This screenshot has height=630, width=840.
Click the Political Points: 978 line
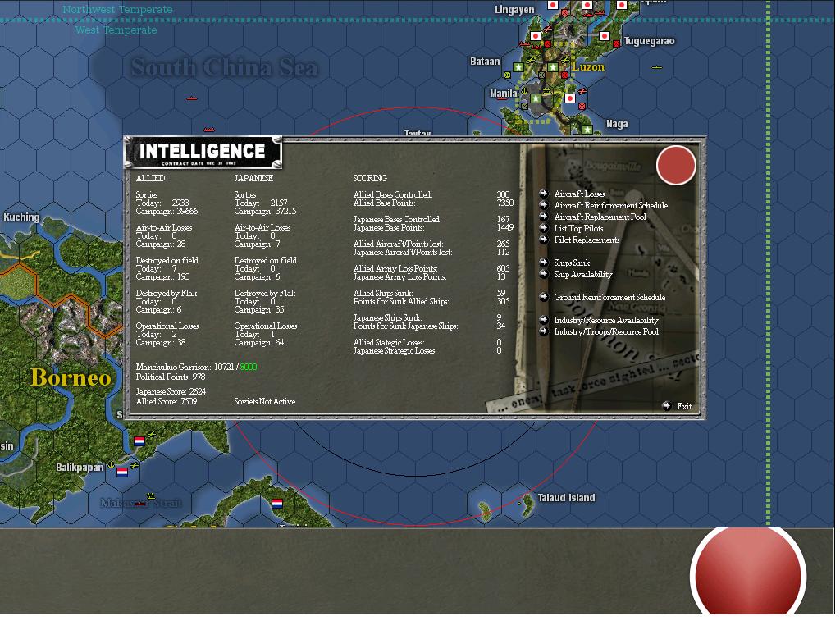click(x=171, y=377)
